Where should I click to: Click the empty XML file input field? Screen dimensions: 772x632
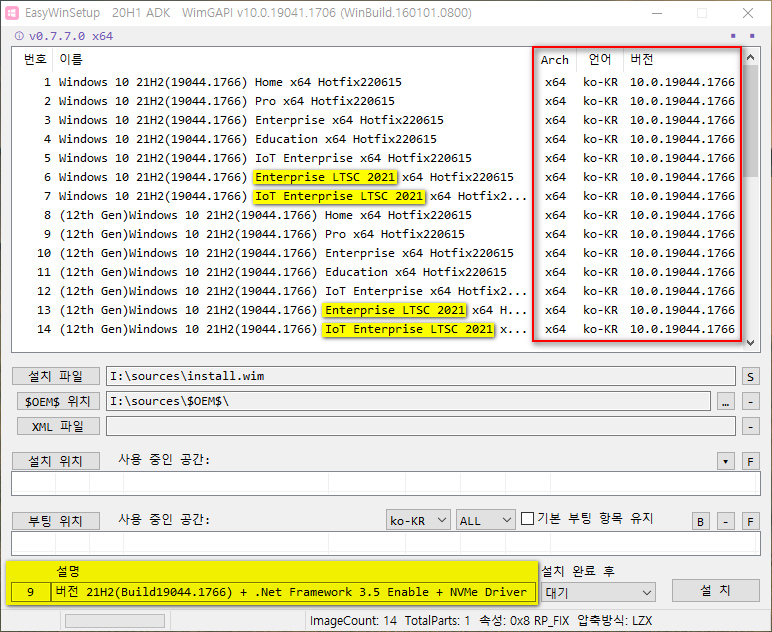pos(421,426)
